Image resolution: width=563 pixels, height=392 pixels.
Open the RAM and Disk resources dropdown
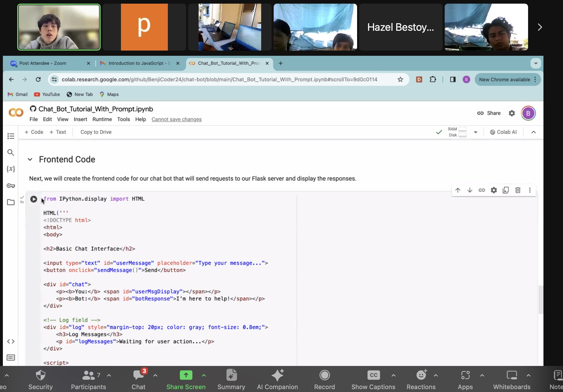pyautogui.click(x=476, y=132)
